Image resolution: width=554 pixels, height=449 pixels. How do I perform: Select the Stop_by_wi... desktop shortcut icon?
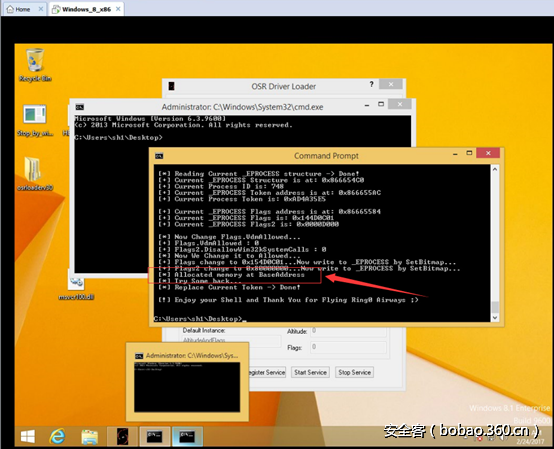pos(35,120)
